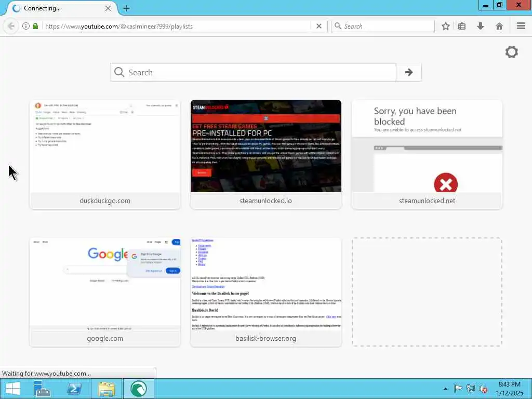Open the steamunlocked.net blocked tile
Viewport: 532px width, 399px height.
427,154
